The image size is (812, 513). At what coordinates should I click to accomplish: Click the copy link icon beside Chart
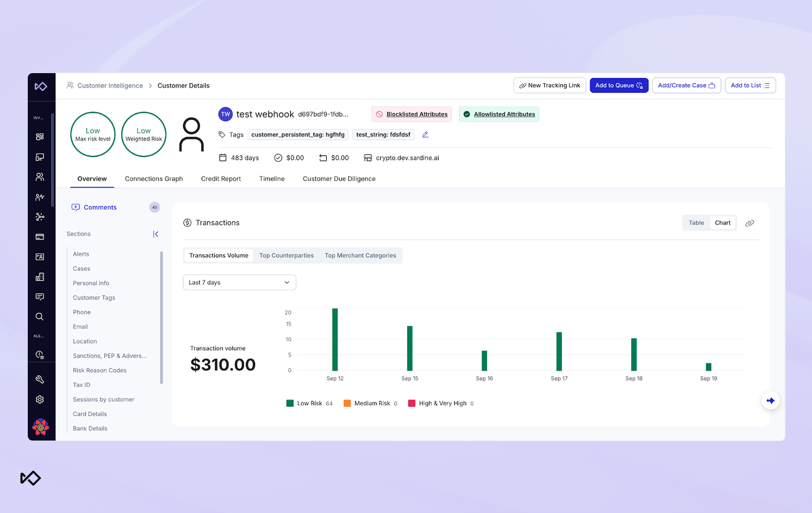tap(749, 223)
